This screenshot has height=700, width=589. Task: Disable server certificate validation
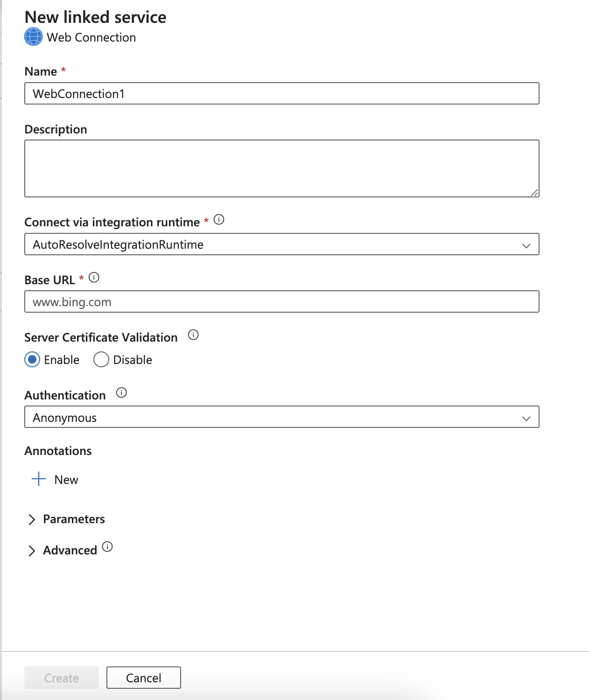(x=101, y=359)
